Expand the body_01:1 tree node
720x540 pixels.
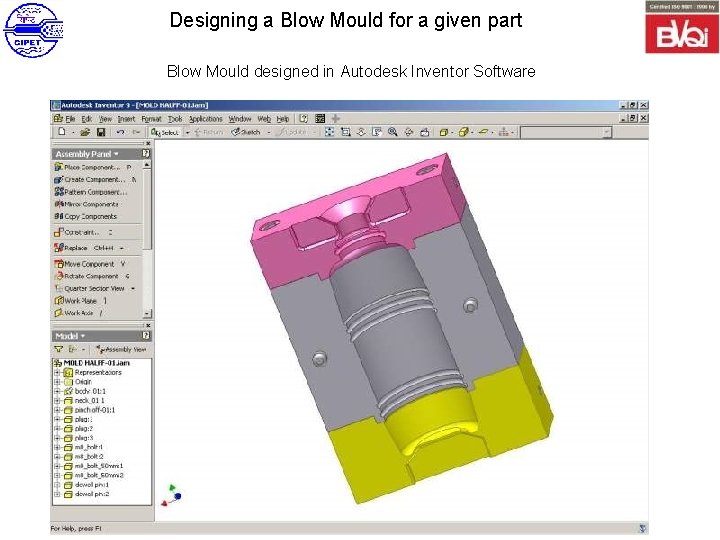click(57, 391)
